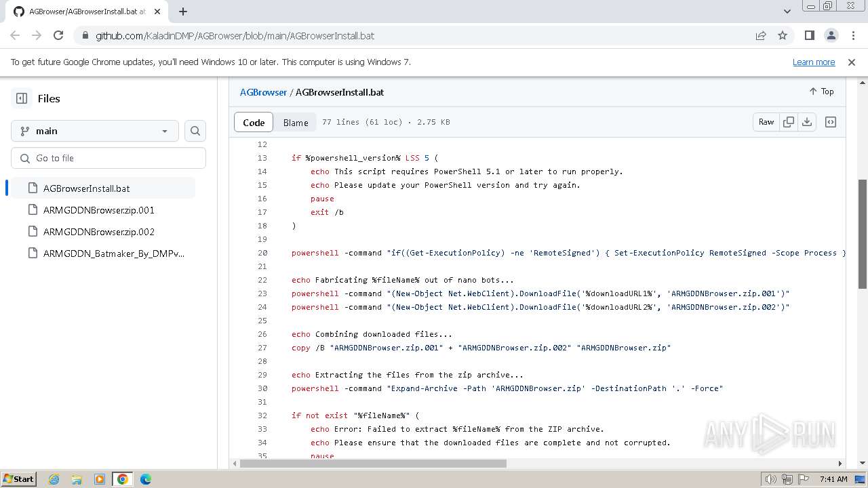
Task: Switch to the Code view tab
Action: [254, 122]
